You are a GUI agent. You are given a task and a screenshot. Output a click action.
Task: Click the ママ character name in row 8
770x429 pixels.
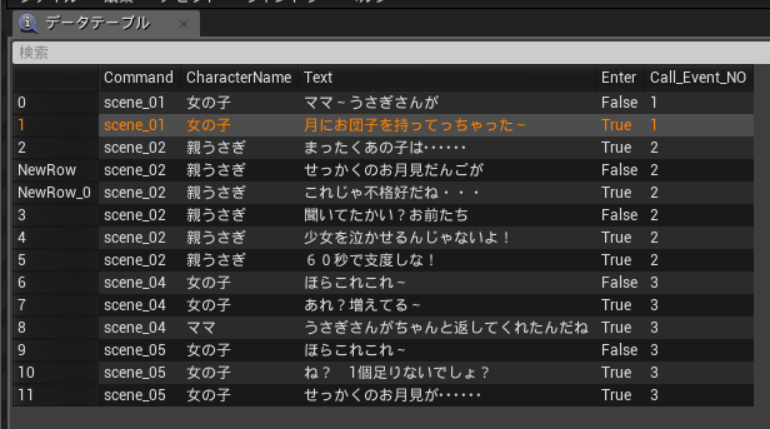(x=201, y=328)
